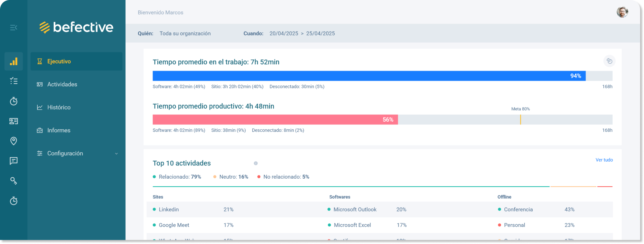Select Informes from the side menu
The image size is (644, 244).
click(x=59, y=130)
